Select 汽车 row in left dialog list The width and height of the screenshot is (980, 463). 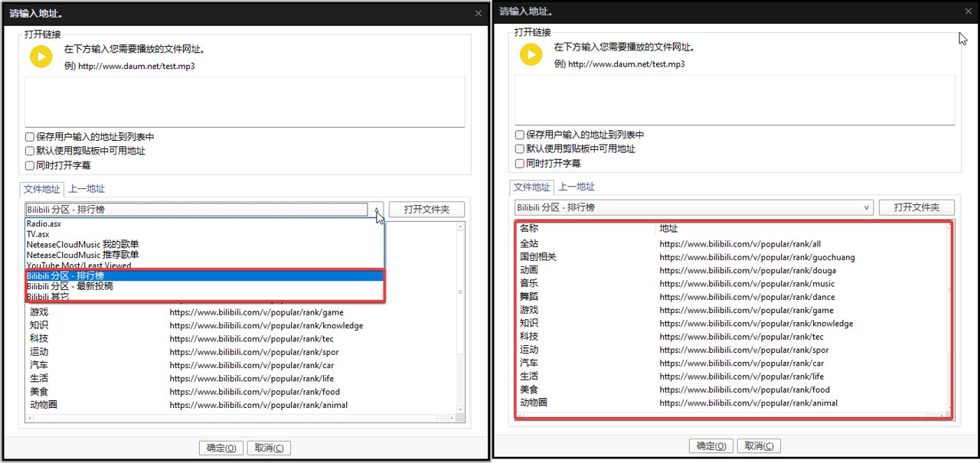[242, 365]
